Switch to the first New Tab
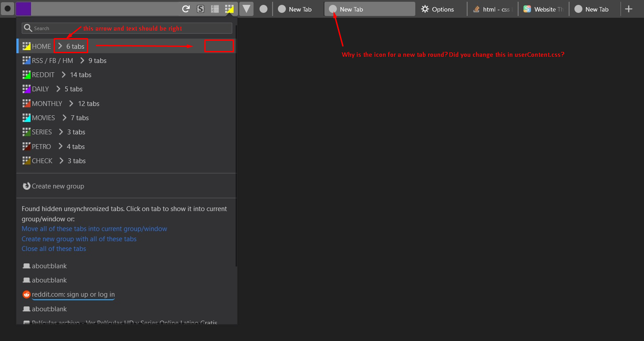Image resolution: width=644 pixels, height=341 pixels. (299, 9)
